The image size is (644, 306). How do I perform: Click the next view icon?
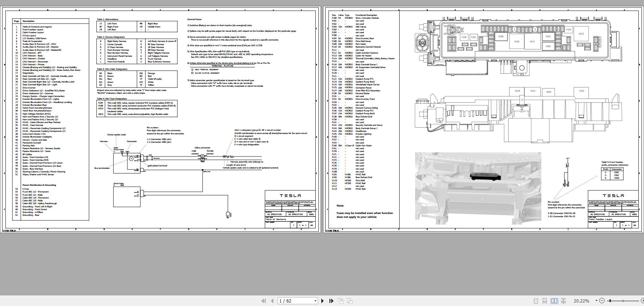350,301
